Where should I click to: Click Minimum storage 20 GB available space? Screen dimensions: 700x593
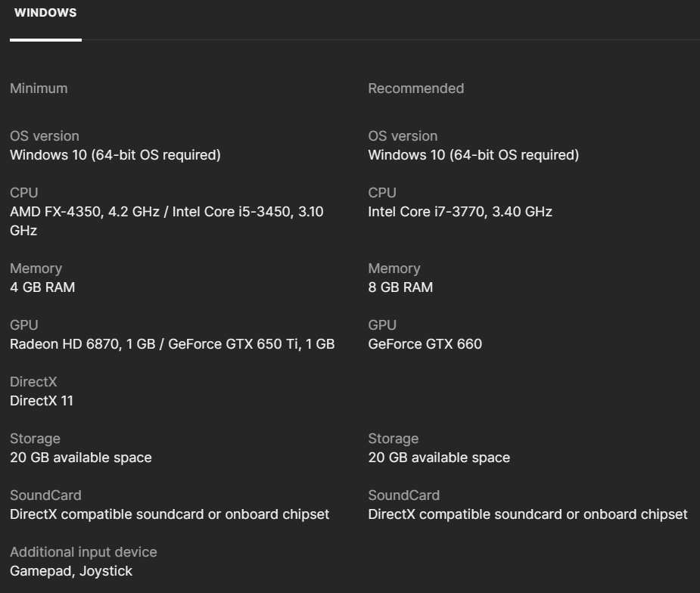click(x=80, y=458)
